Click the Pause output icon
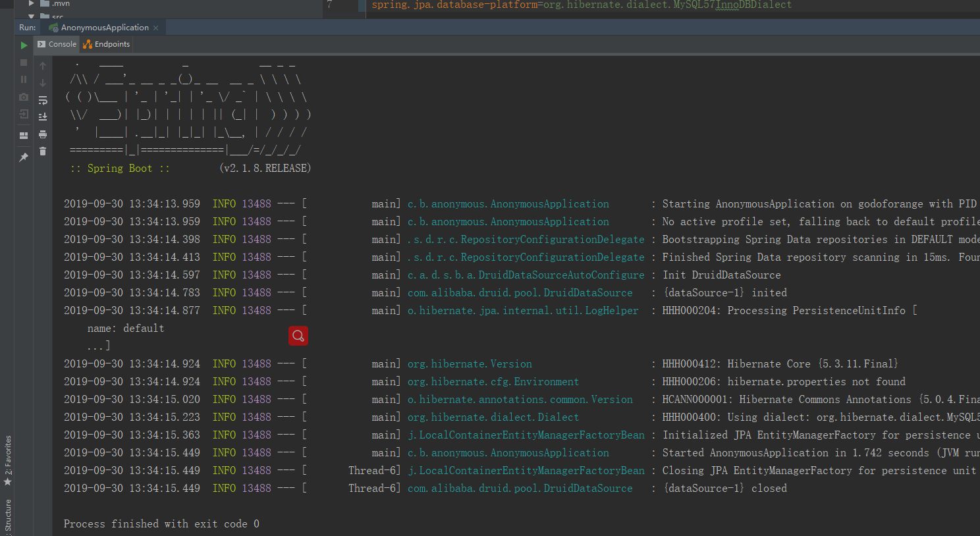Screen dimensions: 980x536 [x=24, y=79]
